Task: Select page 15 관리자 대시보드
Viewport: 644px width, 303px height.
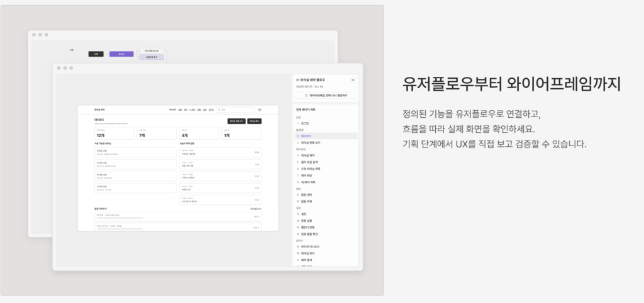Action: click(326, 247)
